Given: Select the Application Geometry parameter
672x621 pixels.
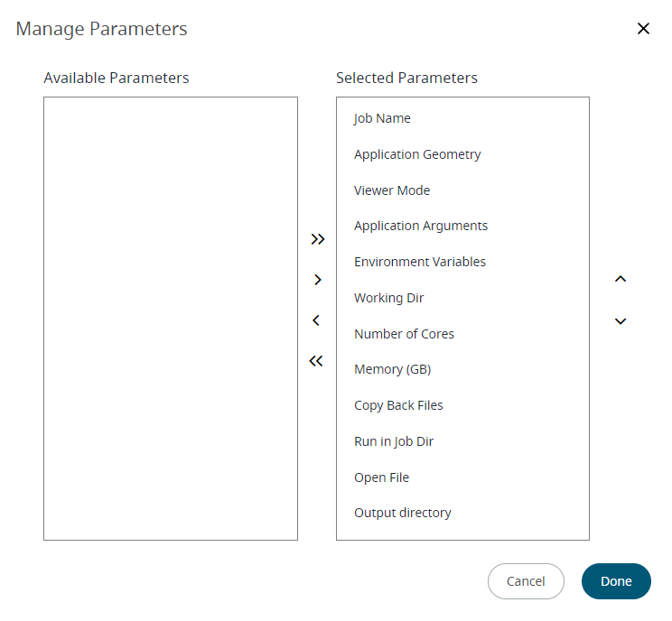Looking at the screenshot, I should pos(462,154).
